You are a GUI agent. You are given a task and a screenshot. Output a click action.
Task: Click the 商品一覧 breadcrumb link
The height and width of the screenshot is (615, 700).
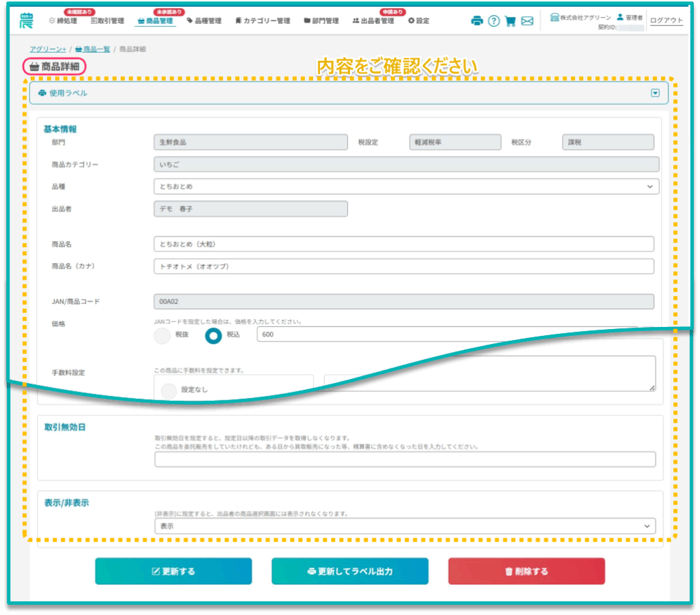[92, 49]
